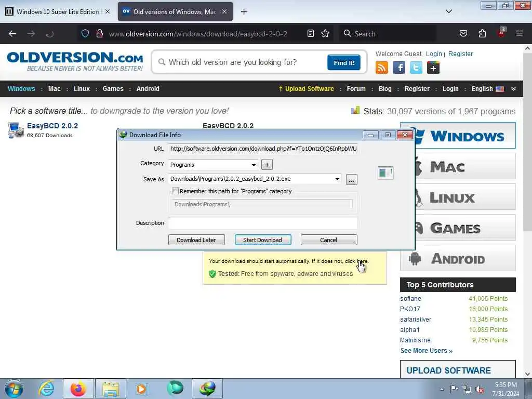Go back using the browser back arrow

click(12, 34)
